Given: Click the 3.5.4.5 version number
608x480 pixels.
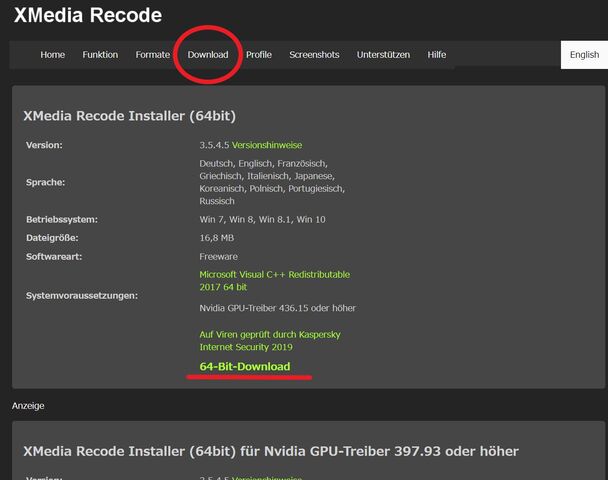Looking at the screenshot, I should pos(214,145).
